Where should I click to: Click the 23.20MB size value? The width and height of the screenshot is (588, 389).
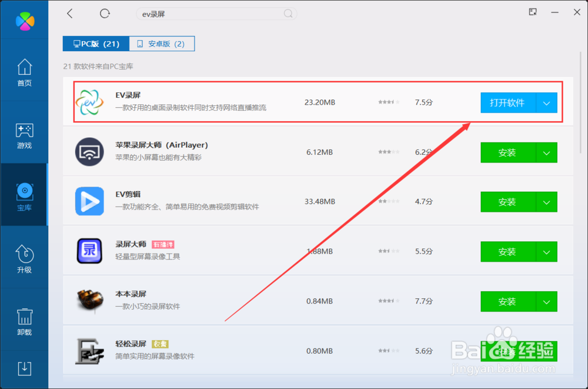click(x=320, y=102)
